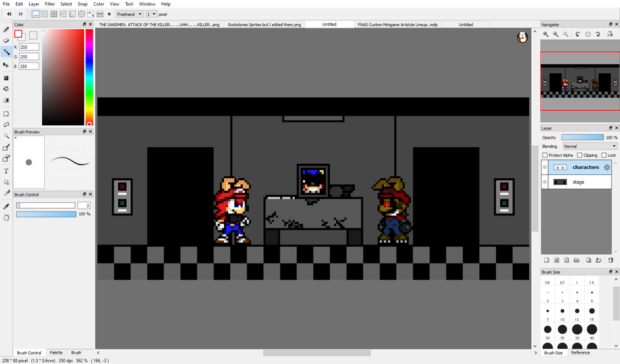Open the Snap menu

(82, 4)
